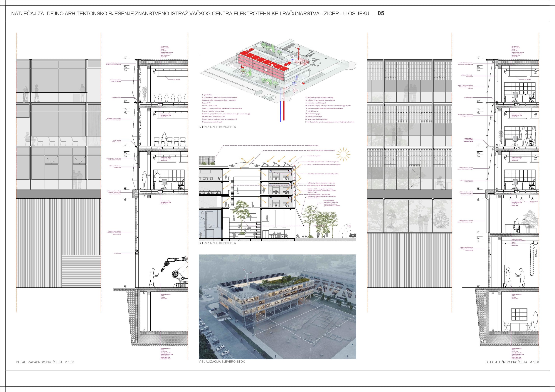Click the 'DETALJ ZAPADNOG PROČELJA M 1:50' caption

coord(45,362)
